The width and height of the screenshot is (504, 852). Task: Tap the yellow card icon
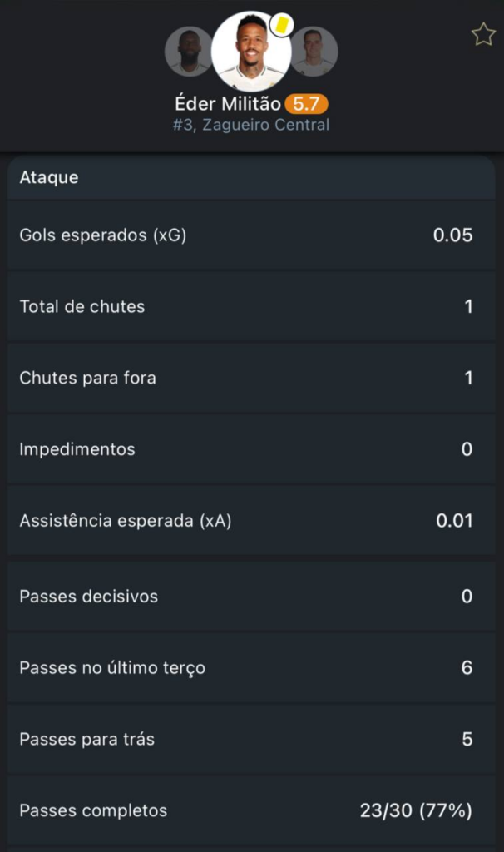coord(281,25)
